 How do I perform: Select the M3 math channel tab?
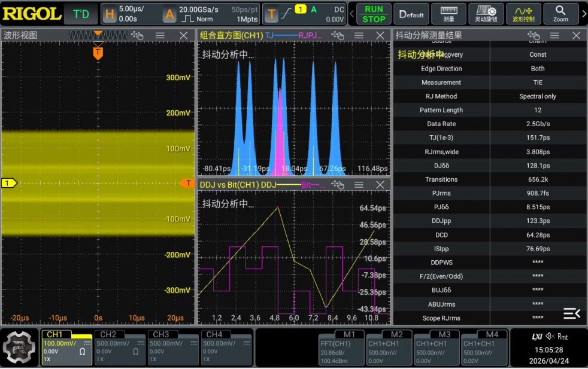tap(436, 347)
